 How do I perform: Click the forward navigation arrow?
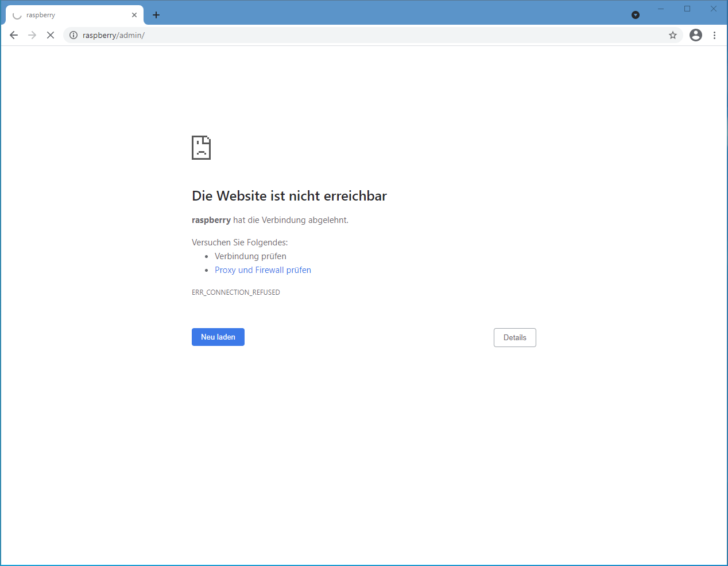(32, 35)
